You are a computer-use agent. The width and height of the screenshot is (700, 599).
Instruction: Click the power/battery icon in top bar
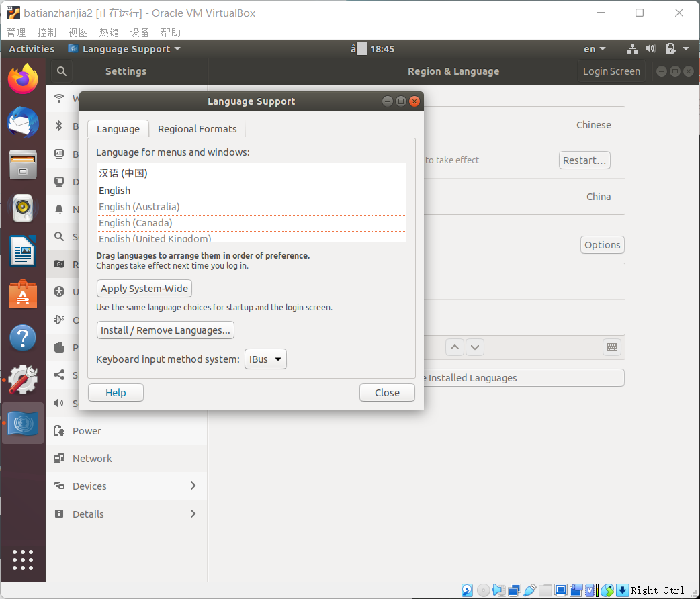[x=670, y=48]
